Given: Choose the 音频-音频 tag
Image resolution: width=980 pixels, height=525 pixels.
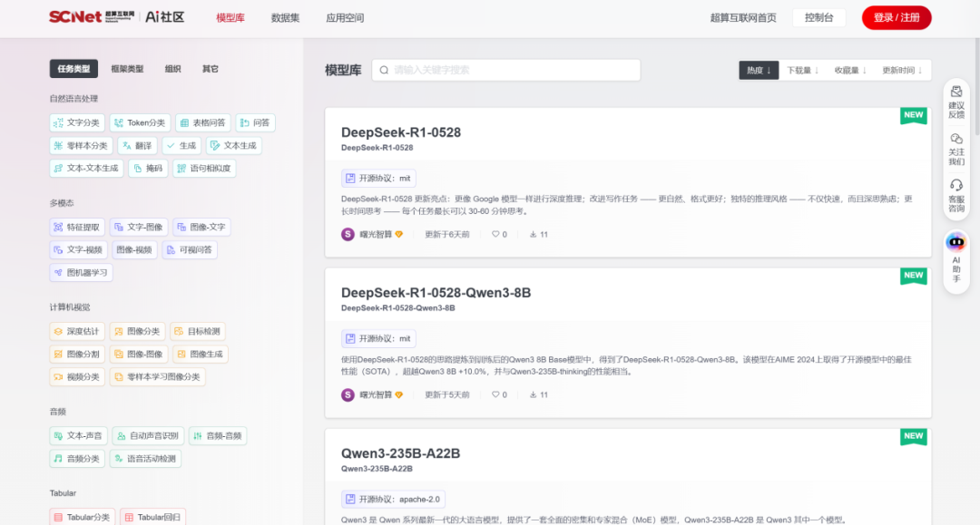Looking at the screenshot, I should click(218, 436).
